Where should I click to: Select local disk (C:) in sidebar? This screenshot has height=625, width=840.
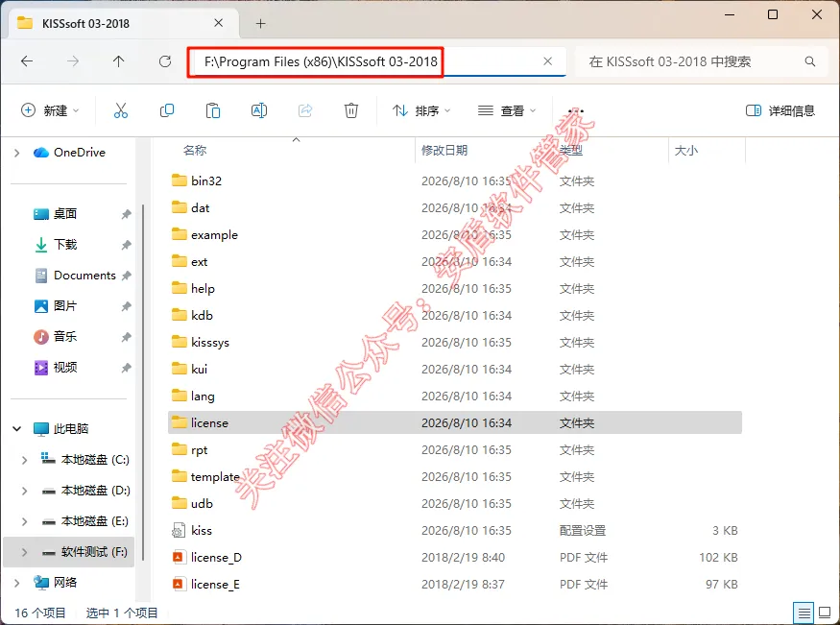click(x=85, y=460)
